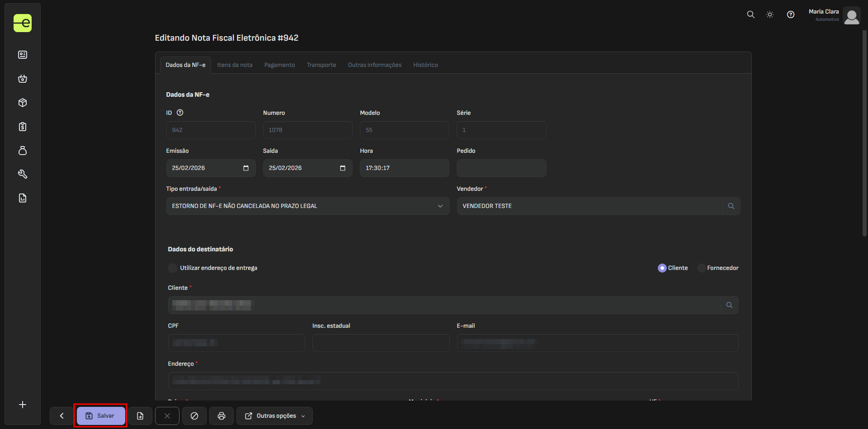This screenshot has height=429, width=868.
Task: Click the print icon in bottom toolbar
Action: (222, 416)
